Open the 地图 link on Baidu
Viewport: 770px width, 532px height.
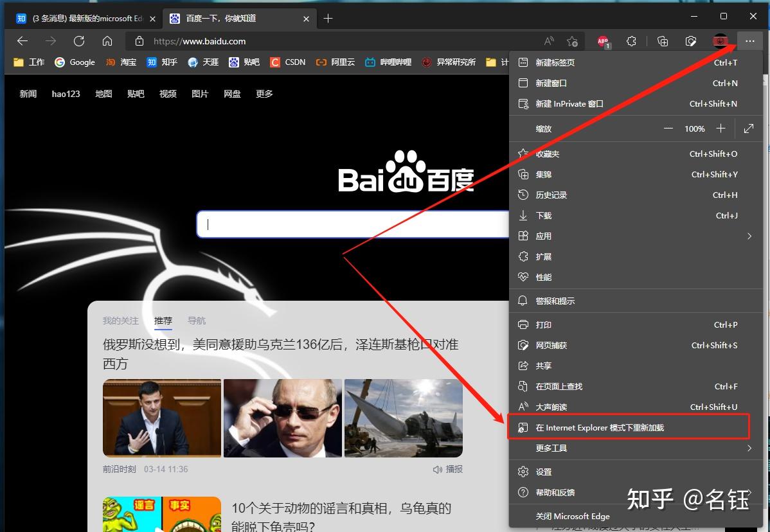[x=103, y=94]
